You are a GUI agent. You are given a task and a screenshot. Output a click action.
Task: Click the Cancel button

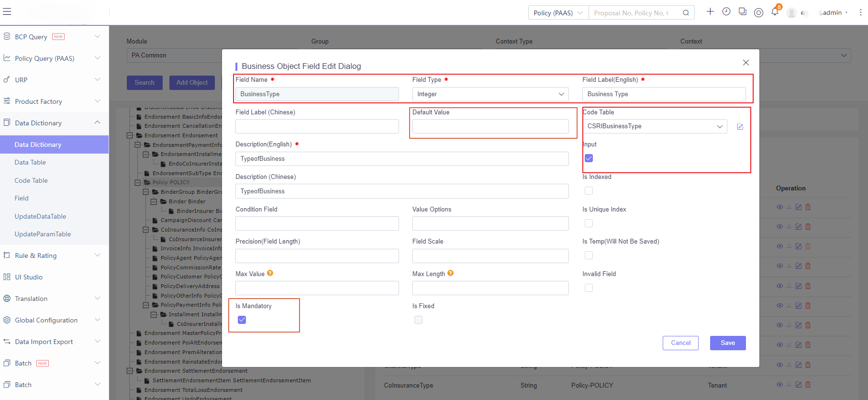pyautogui.click(x=680, y=343)
